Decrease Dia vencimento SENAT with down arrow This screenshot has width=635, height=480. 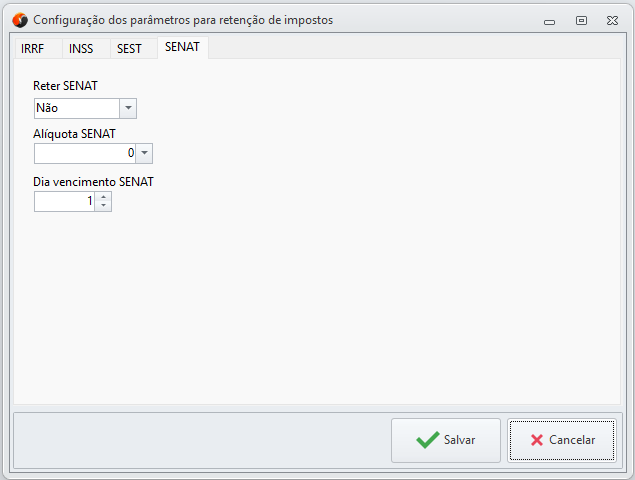(104, 206)
